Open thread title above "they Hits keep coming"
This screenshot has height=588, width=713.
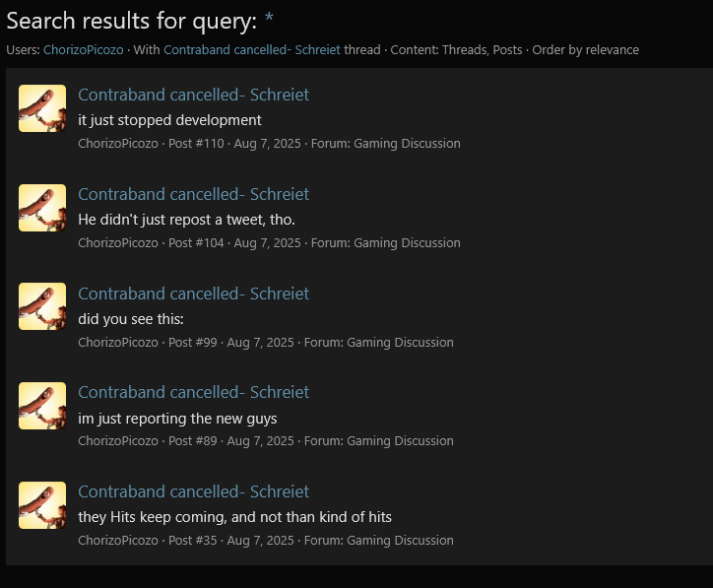tap(193, 491)
